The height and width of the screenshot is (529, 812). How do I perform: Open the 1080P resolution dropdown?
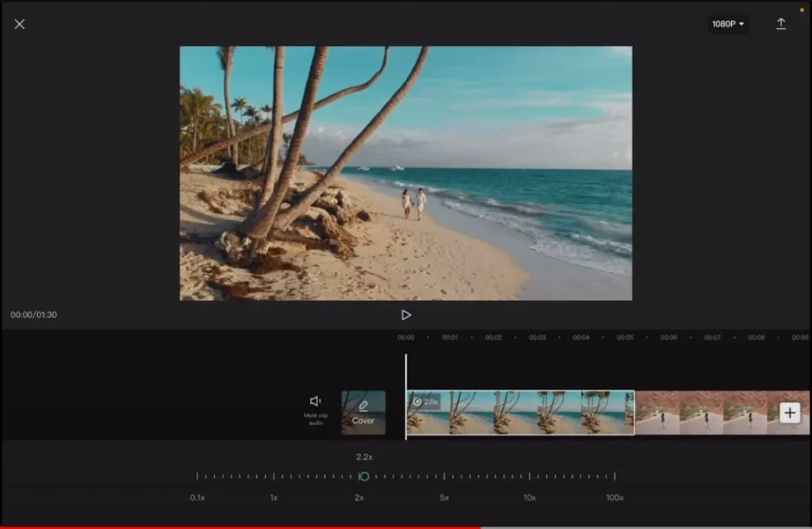(x=728, y=24)
